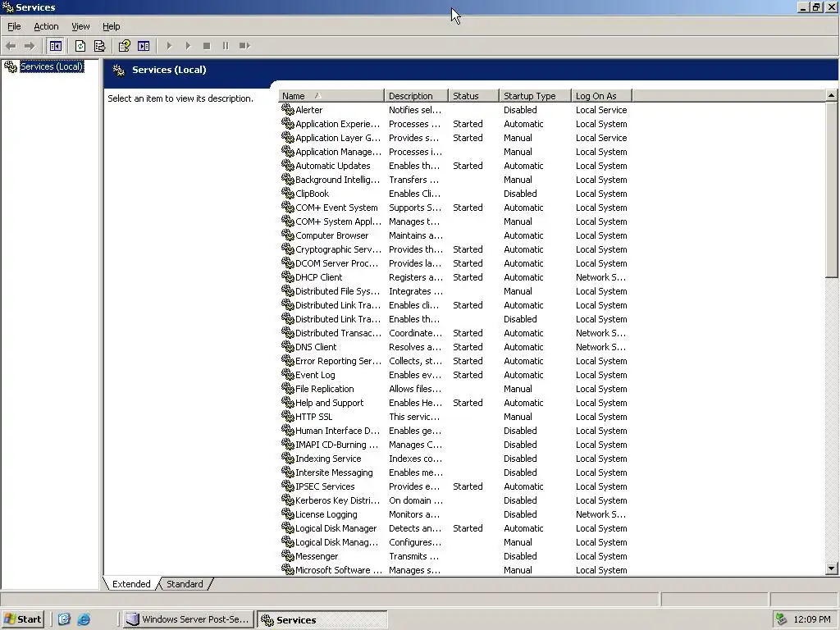Click the gear icon of DHCP Client
The width and height of the screenshot is (840, 630).
coord(288,276)
